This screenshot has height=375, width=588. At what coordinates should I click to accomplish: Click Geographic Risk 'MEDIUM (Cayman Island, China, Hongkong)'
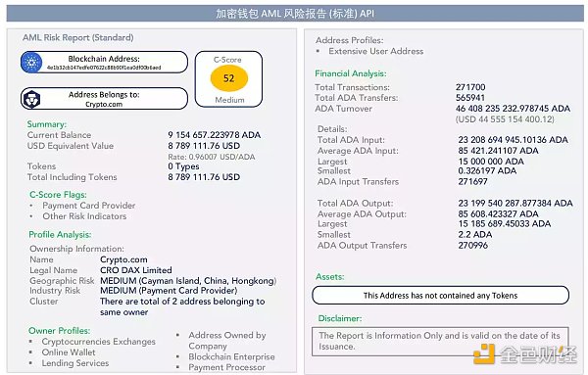coord(188,281)
